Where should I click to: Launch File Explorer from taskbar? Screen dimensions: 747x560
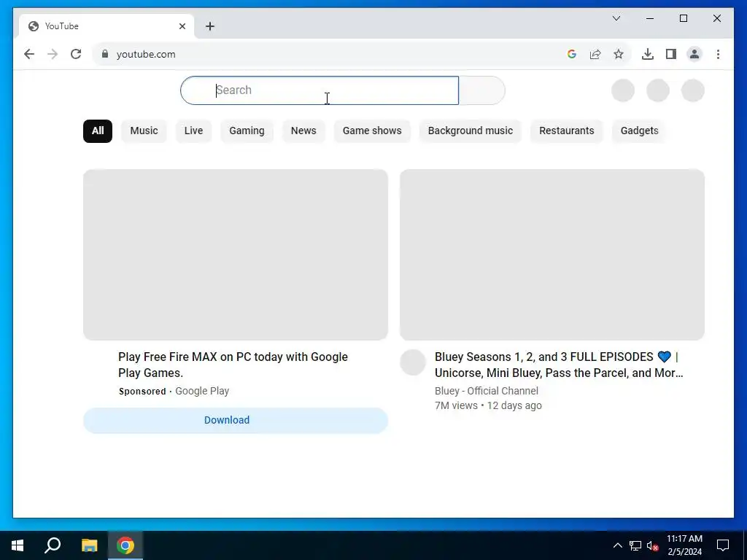click(x=89, y=545)
